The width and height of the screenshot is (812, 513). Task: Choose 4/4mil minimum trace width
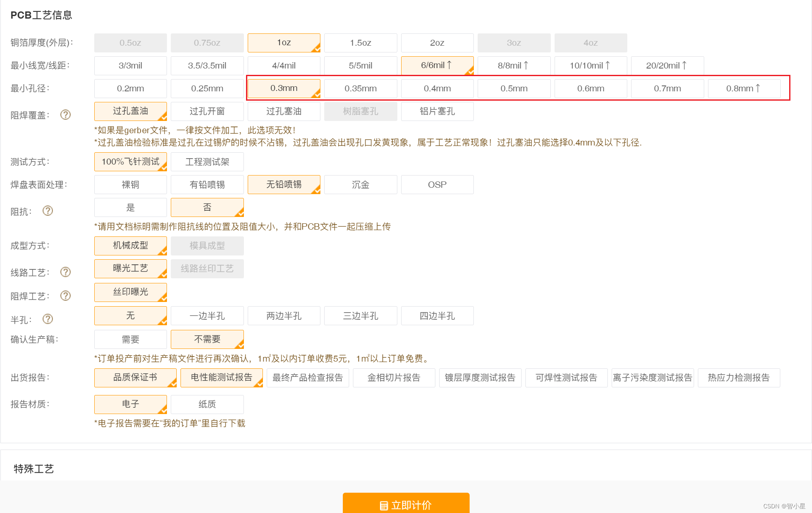point(284,66)
